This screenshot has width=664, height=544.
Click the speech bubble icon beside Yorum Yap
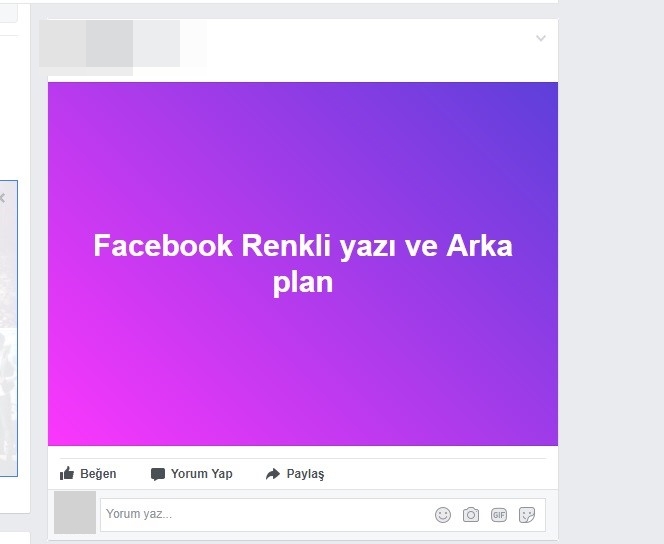(x=158, y=474)
